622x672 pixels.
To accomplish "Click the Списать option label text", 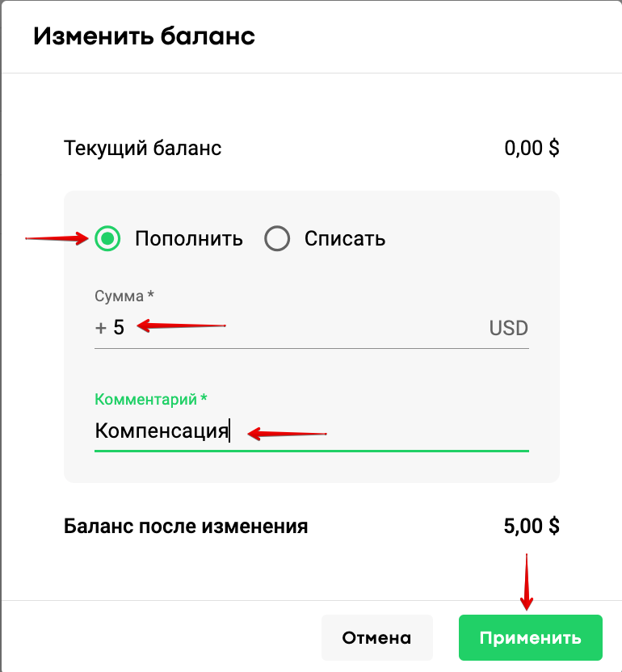I will [x=345, y=239].
